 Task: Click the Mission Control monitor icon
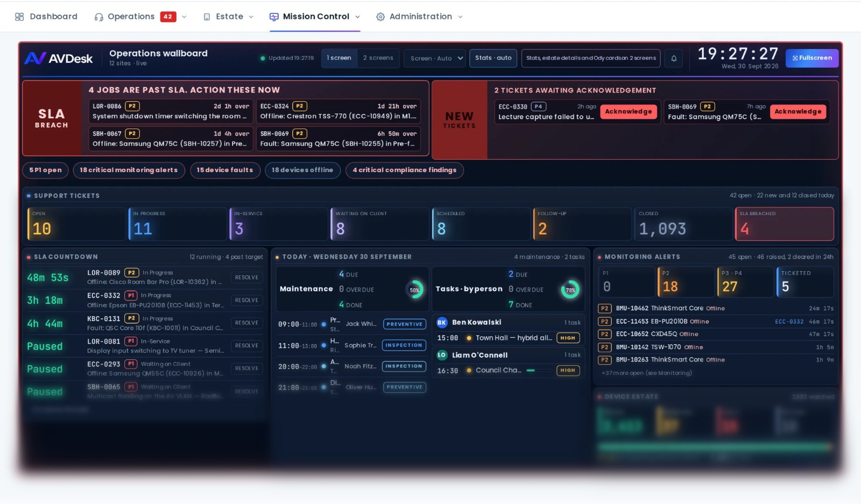pos(274,17)
